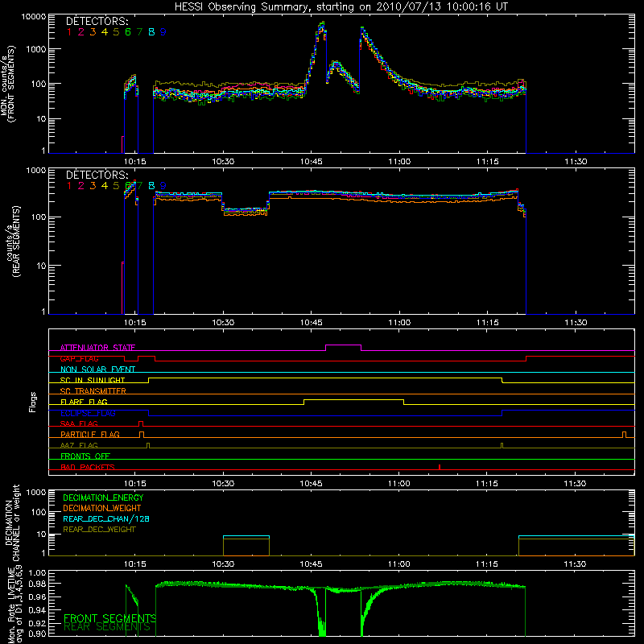
Task: Select cyan detector 8 in front segments legend
Action: [151, 31]
